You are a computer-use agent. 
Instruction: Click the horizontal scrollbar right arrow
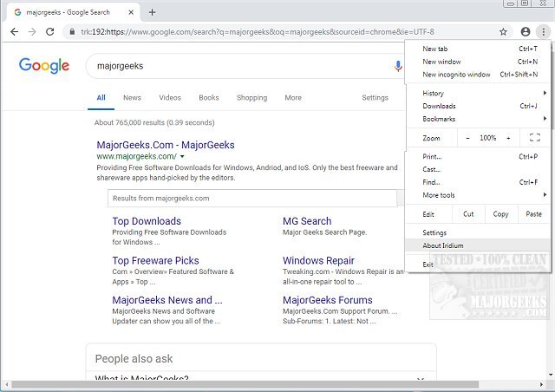point(541,384)
